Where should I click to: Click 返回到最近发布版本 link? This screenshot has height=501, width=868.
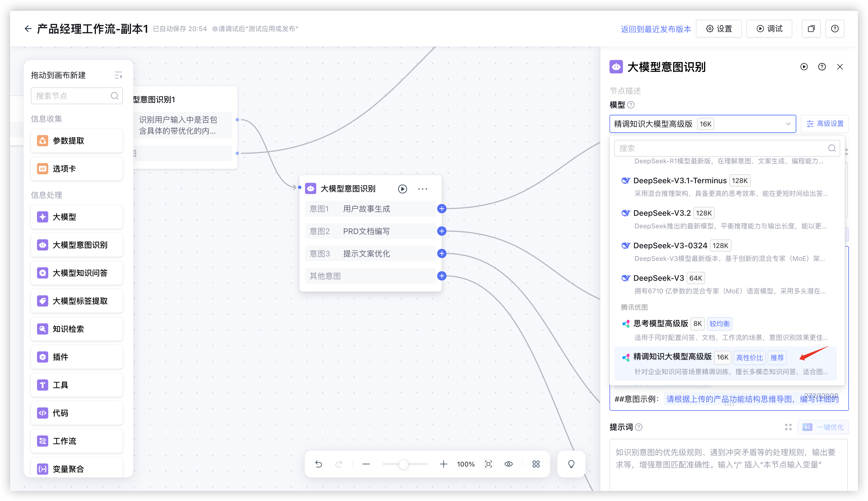coord(655,29)
